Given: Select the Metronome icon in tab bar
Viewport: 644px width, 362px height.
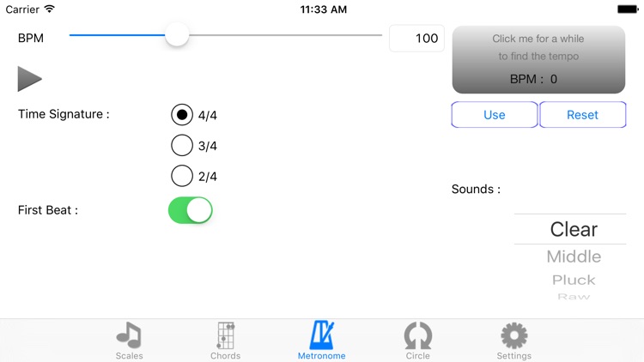Looking at the screenshot, I should 322,335.
